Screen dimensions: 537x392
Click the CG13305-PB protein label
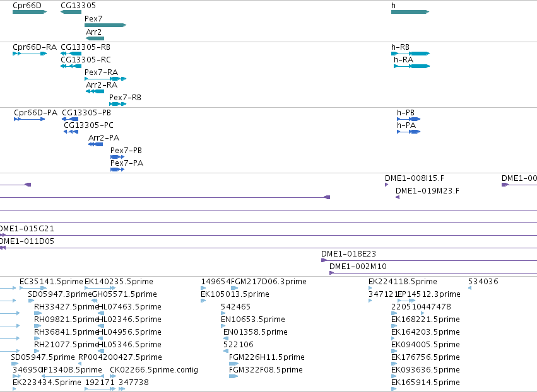coord(86,113)
